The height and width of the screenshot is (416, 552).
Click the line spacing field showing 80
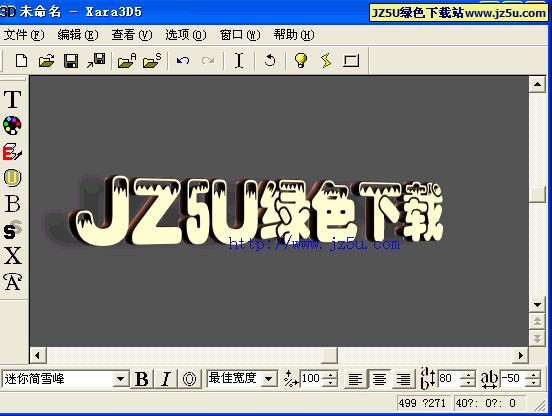[450, 379]
